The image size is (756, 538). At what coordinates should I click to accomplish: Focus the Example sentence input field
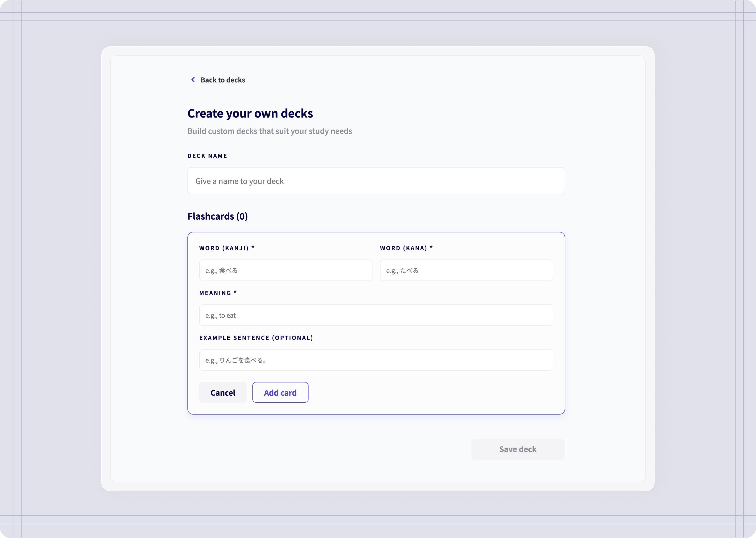coord(376,360)
